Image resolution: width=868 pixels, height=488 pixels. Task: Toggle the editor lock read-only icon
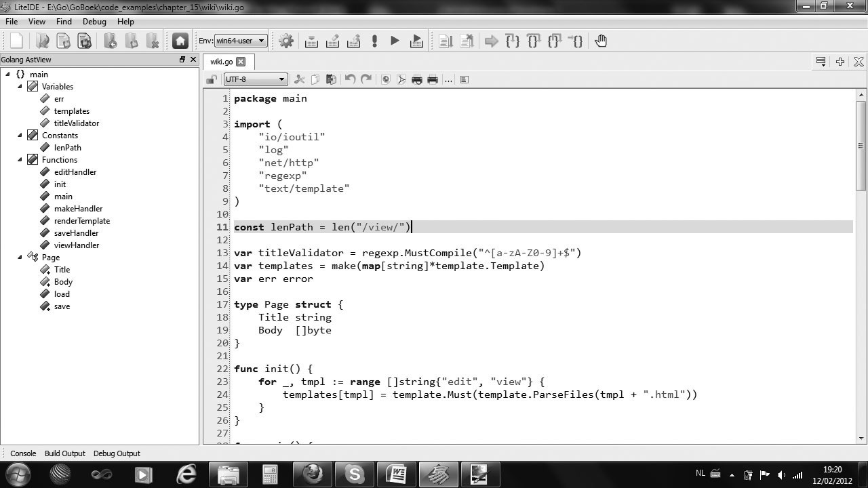tap(212, 79)
